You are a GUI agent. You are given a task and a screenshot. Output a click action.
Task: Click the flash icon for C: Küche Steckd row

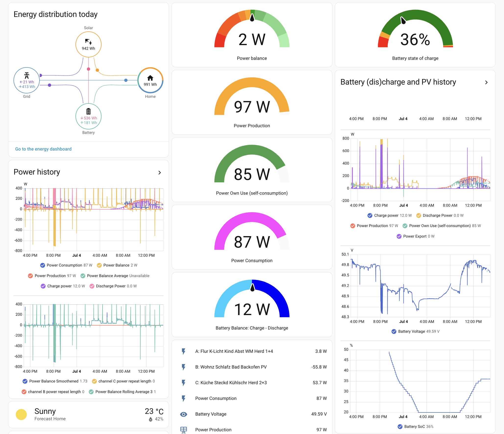click(x=184, y=383)
